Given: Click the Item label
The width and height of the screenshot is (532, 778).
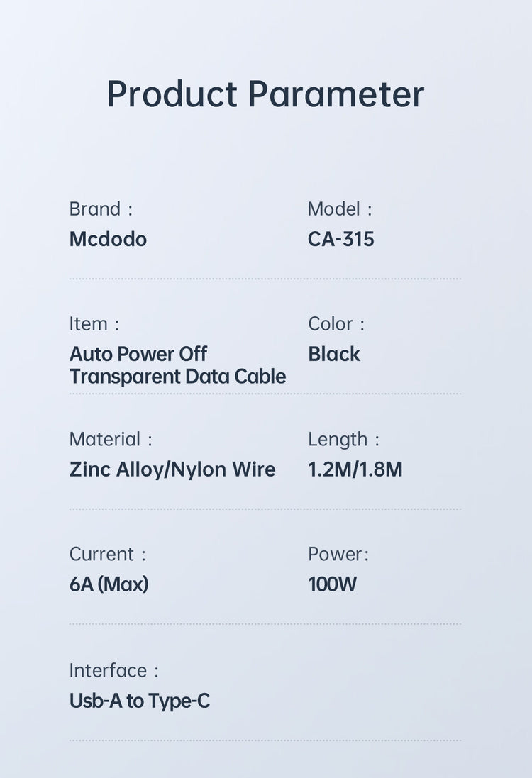Looking at the screenshot, I should coord(88,324).
